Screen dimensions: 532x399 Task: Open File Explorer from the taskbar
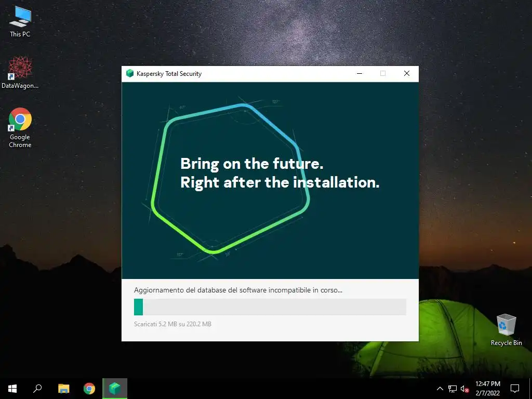click(63, 389)
